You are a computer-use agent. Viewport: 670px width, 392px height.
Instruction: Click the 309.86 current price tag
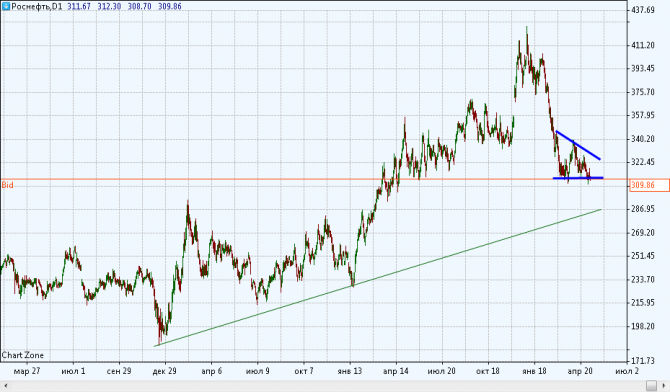tap(649, 185)
